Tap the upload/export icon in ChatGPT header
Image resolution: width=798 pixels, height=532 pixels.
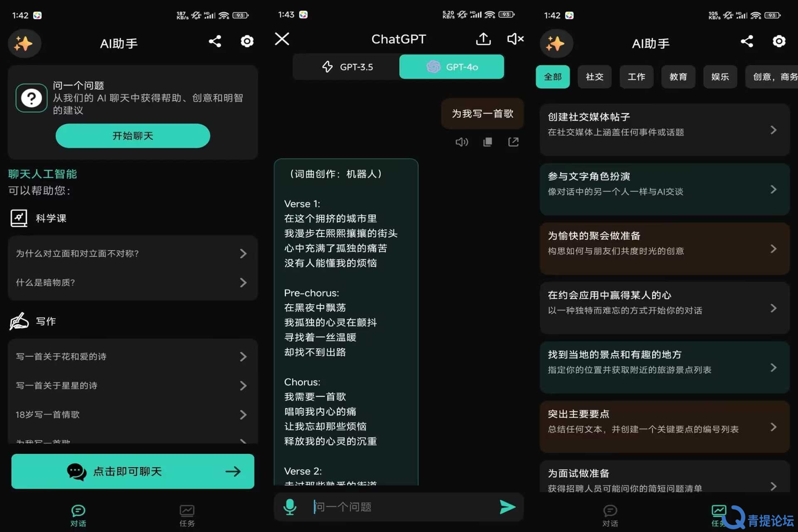(x=483, y=39)
